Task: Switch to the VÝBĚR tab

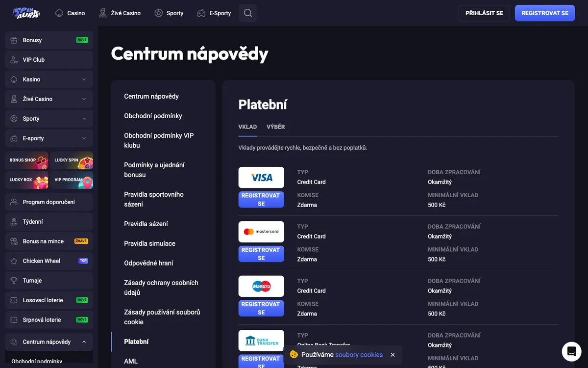Action: click(x=276, y=127)
